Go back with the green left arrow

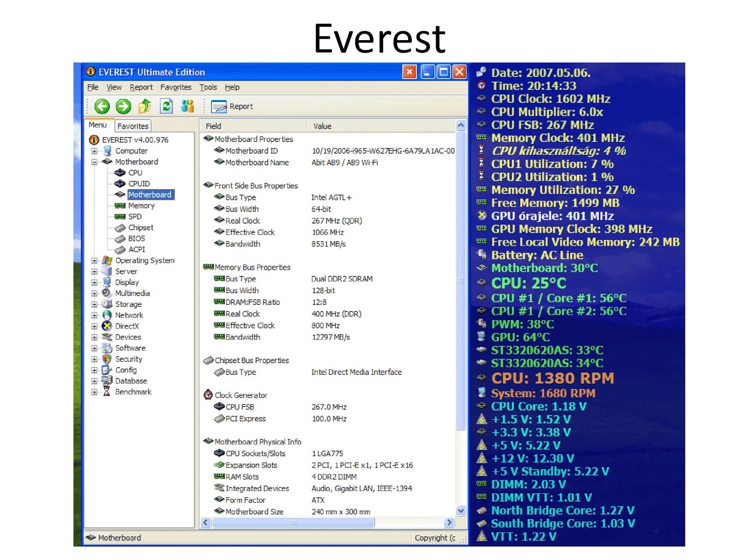coord(102,106)
